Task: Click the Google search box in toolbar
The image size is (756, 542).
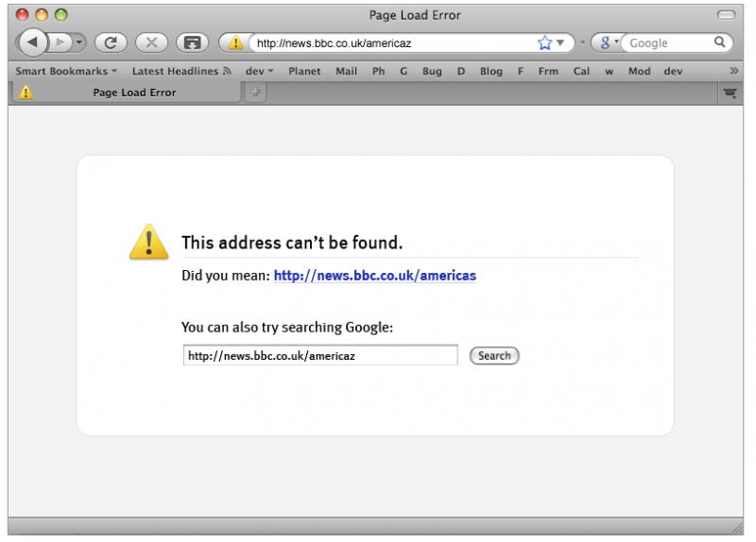Action: [670, 42]
